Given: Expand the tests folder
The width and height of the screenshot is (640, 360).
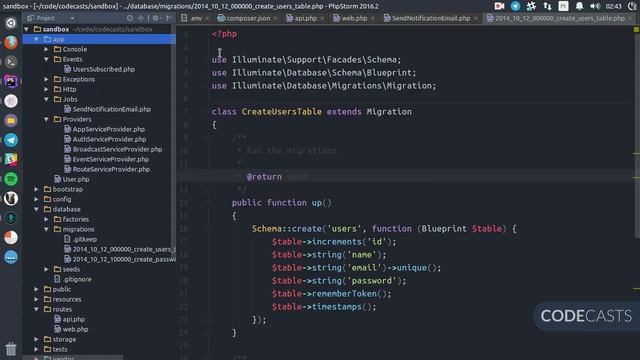Looking at the screenshot, I should click(37, 349).
